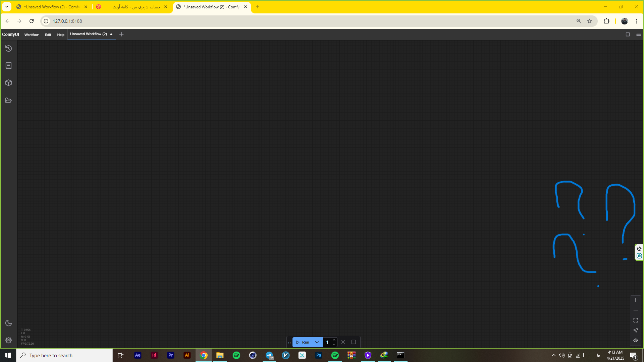Increase the batch count stepper
Image resolution: width=644 pixels, height=362 pixels.
click(x=334, y=340)
